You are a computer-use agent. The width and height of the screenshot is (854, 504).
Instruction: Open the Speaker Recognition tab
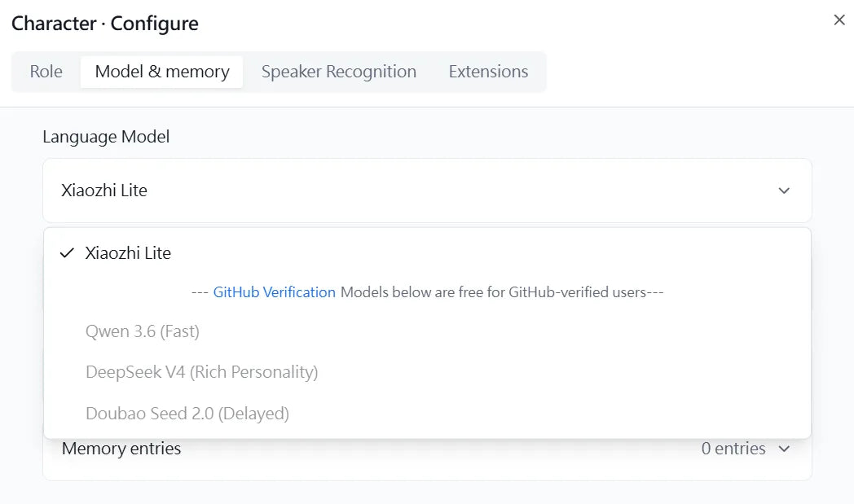(339, 72)
